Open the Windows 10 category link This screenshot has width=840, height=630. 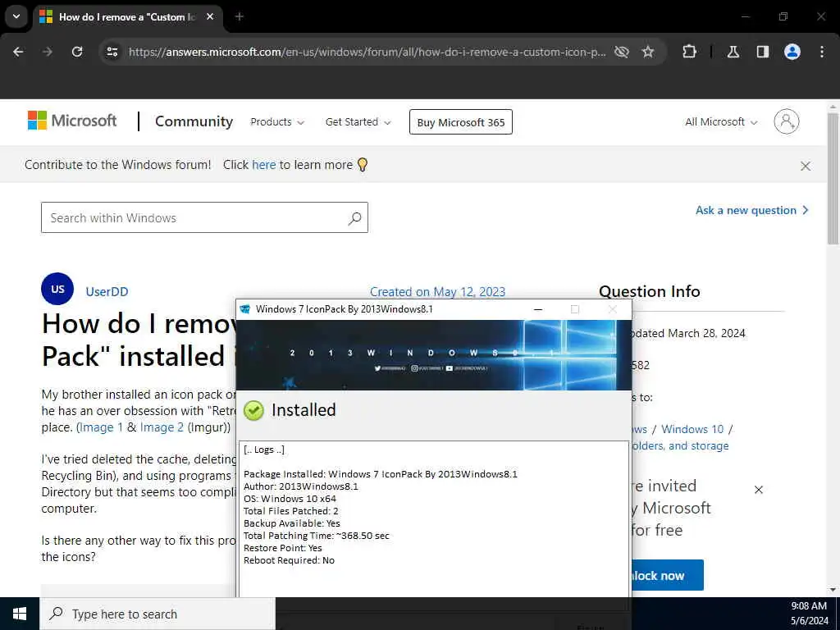[692, 429]
